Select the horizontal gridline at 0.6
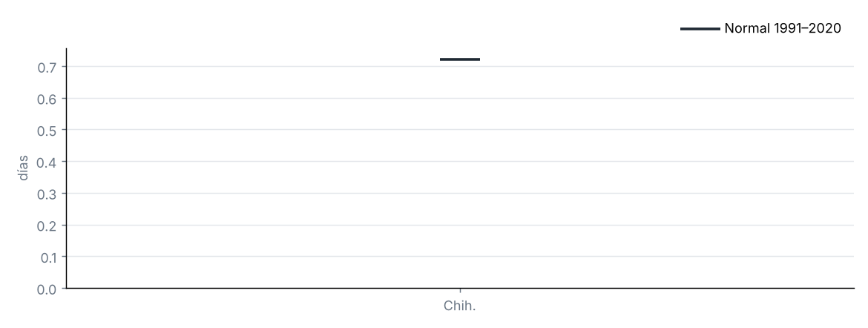Screen dimensions: 868x328 460,98
